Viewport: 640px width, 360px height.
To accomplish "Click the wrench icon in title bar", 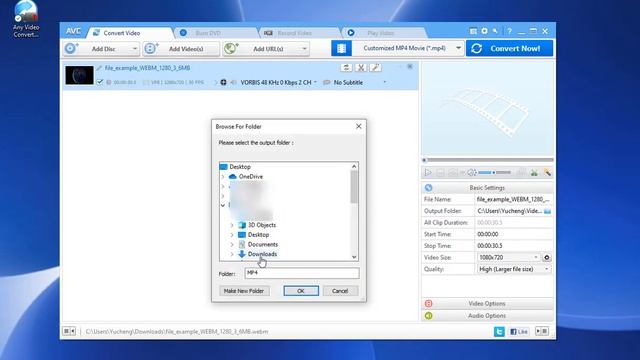I will click(496, 31).
